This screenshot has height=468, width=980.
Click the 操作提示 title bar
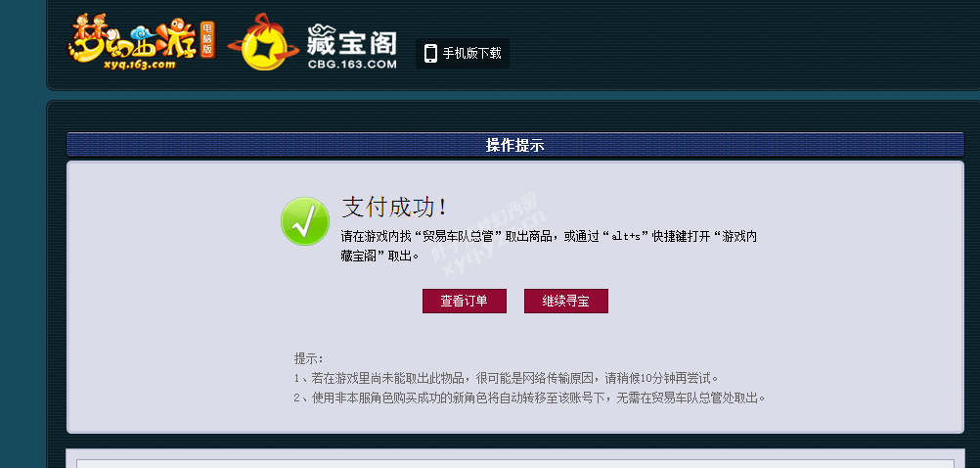point(515,145)
